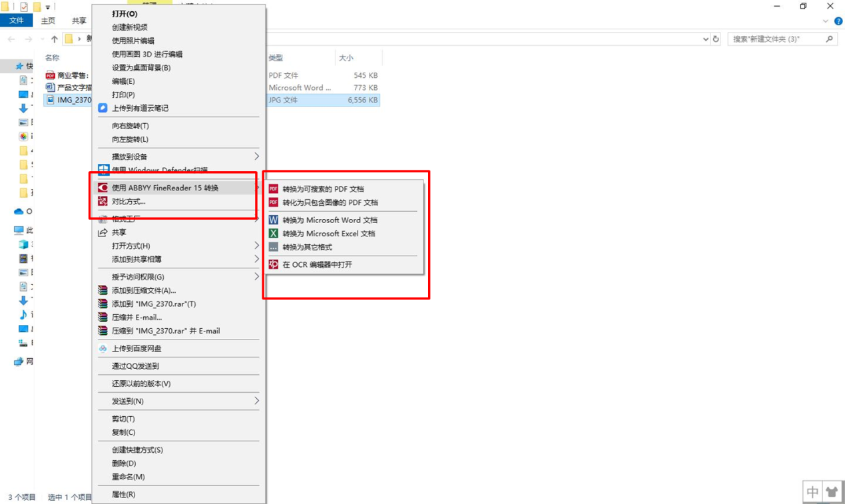845x504 pixels.
Task: Click the Quick Access star icon in the sidebar
Action: pyautogui.click(x=19, y=67)
